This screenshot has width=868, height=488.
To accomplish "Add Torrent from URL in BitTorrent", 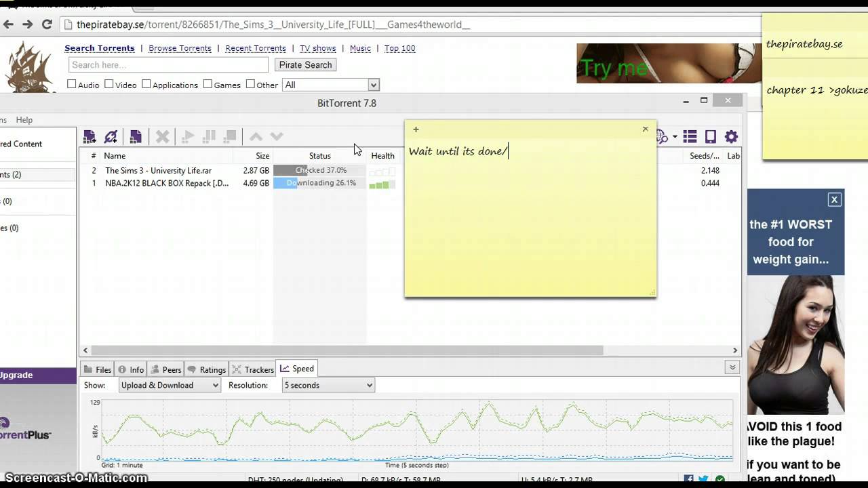I will (111, 137).
